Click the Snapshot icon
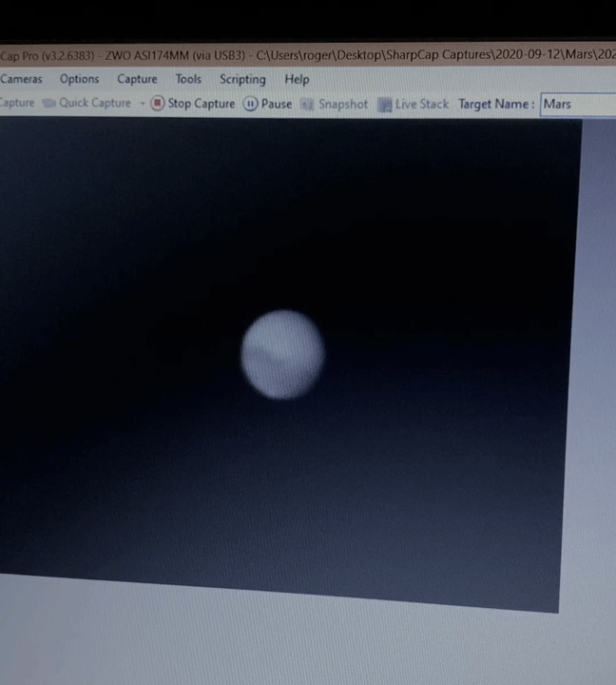 click(307, 105)
